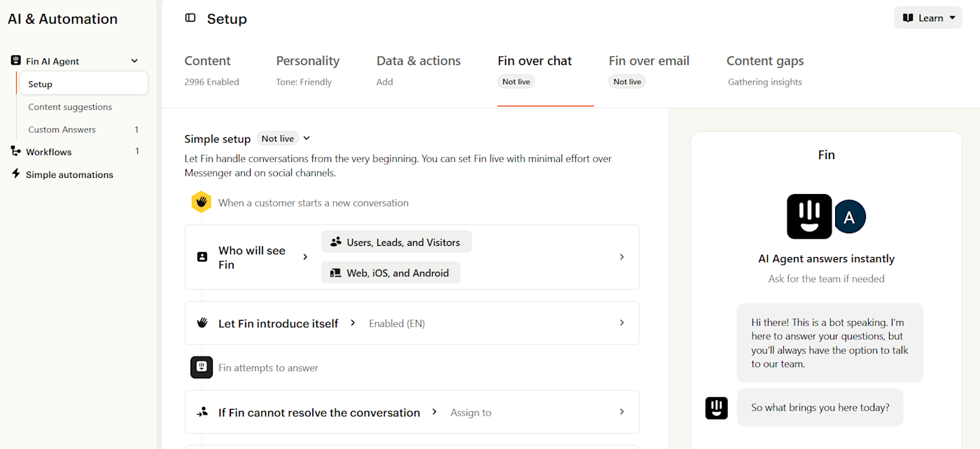Screen dimensions: 980x449
Task: Click the Custom Answers count badge 1
Action: coord(136,130)
